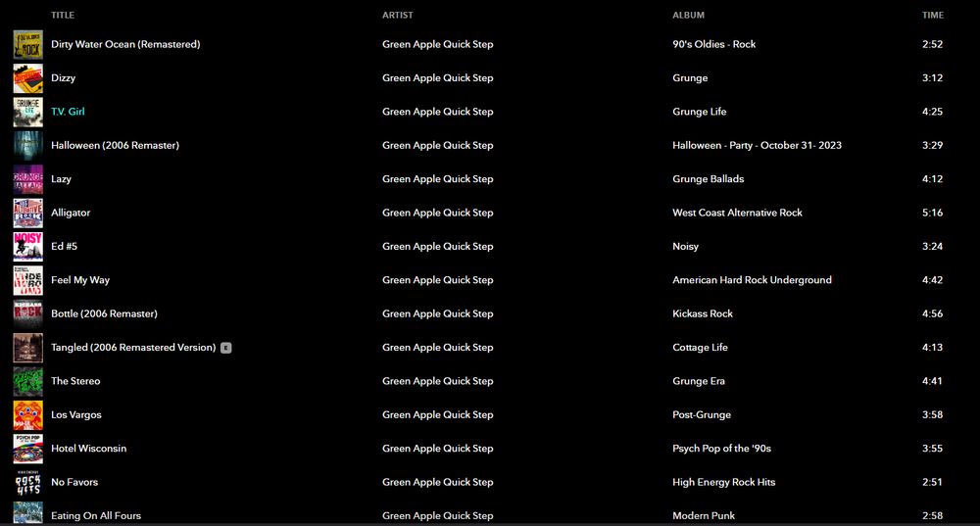Image resolution: width=980 pixels, height=526 pixels.
Task: Open the Dirty Water Ocean album art thumbnail
Action: click(x=28, y=44)
